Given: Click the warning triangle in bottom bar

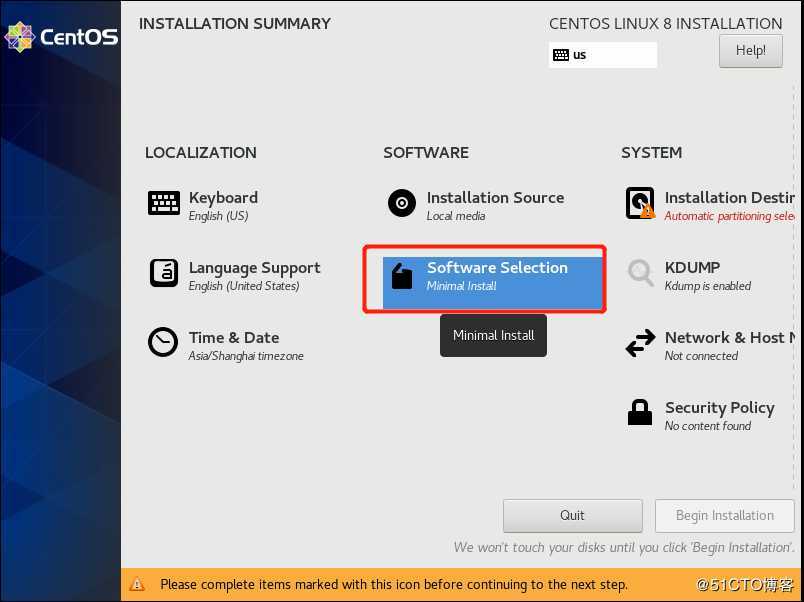Looking at the screenshot, I should [x=137, y=584].
